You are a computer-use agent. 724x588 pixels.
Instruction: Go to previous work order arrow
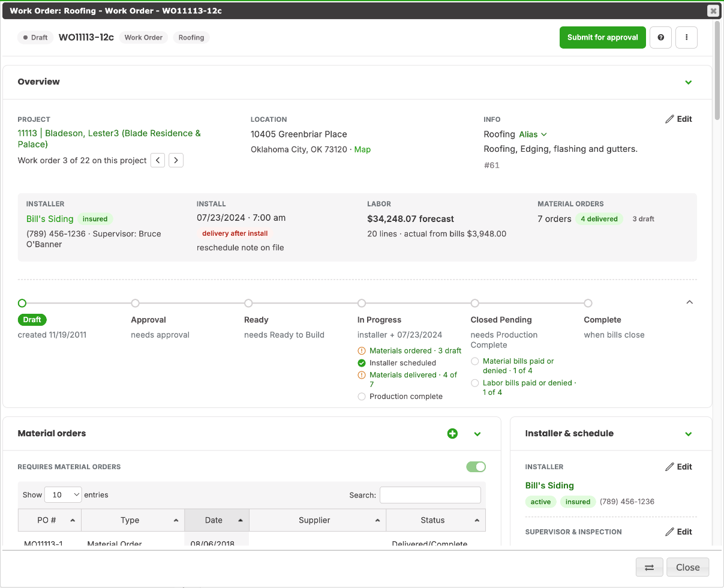[158, 160]
